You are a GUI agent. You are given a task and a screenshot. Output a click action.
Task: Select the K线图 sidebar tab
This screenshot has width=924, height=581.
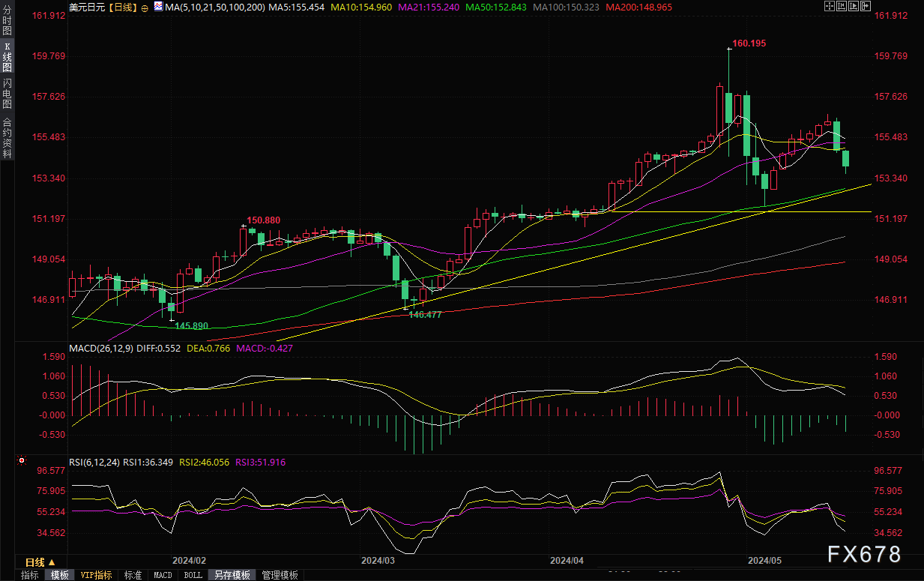(7, 58)
